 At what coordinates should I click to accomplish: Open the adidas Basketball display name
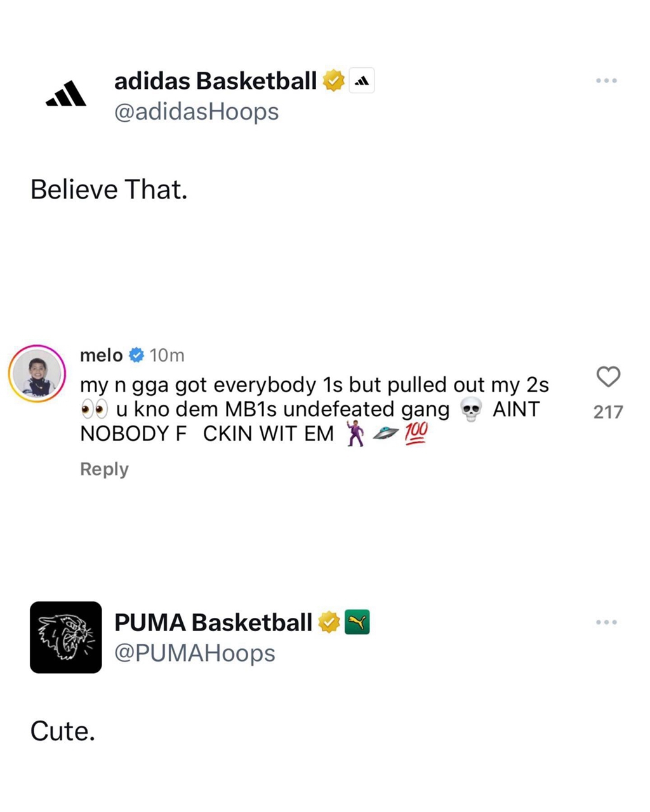[215, 81]
